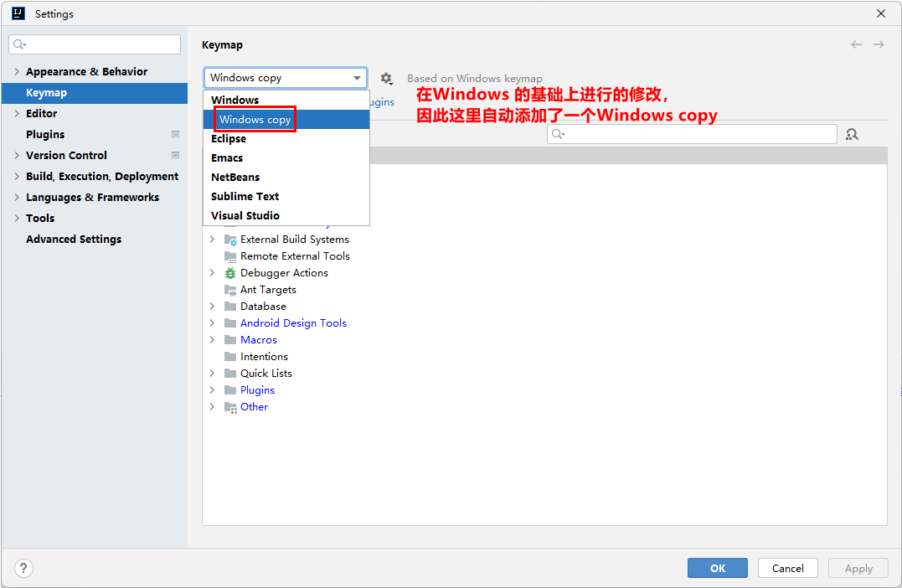Go back with the left arrow
Image resolution: width=902 pixels, height=588 pixels.
856,44
